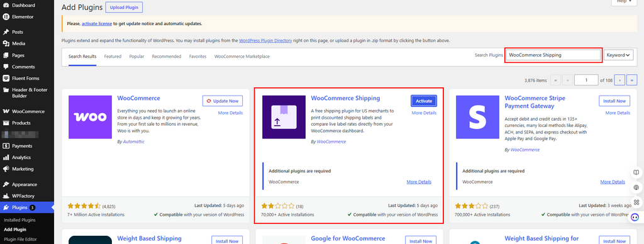This screenshot has height=244, width=644.
Task: Click the 3,876 items count text
Action: click(x=536, y=80)
